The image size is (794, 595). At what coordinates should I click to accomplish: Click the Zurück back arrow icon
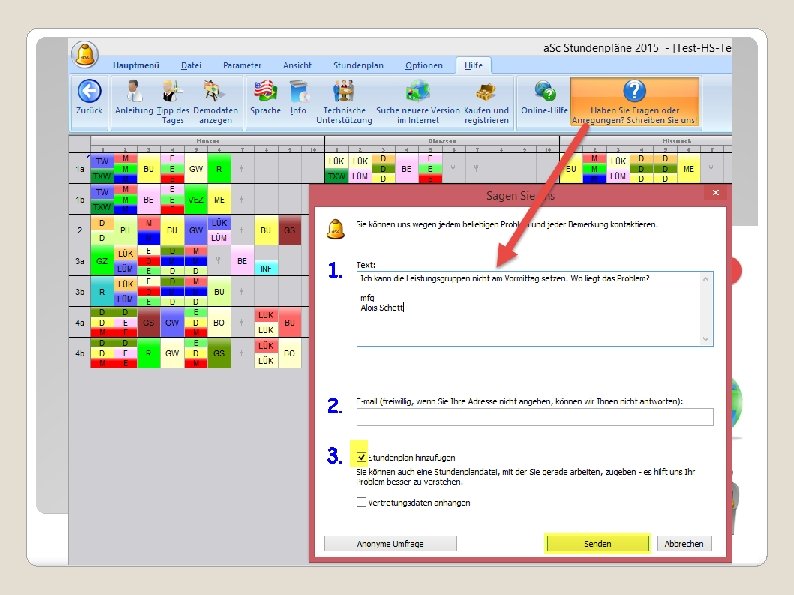[90, 92]
